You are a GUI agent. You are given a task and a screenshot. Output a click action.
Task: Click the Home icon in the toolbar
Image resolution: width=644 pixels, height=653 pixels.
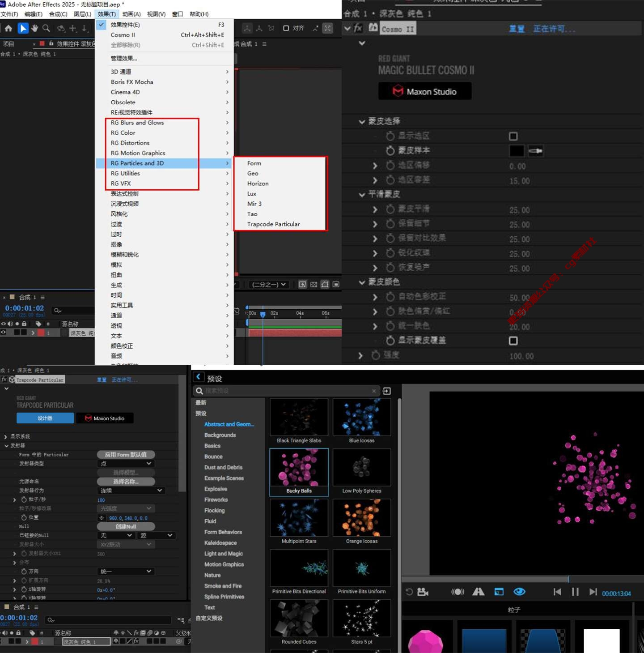(8, 29)
